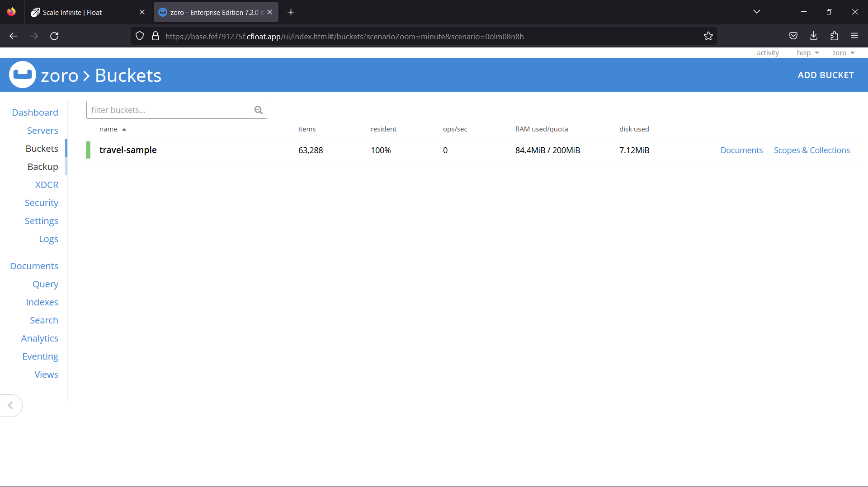Open Dashboard in sidebar
This screenshot has width=868, height=487.
[x=35, y=112]
